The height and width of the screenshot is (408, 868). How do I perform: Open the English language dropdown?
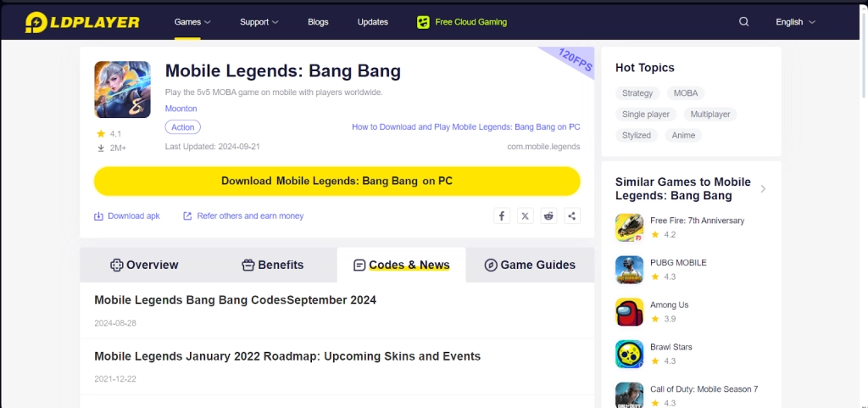point(795,22)
